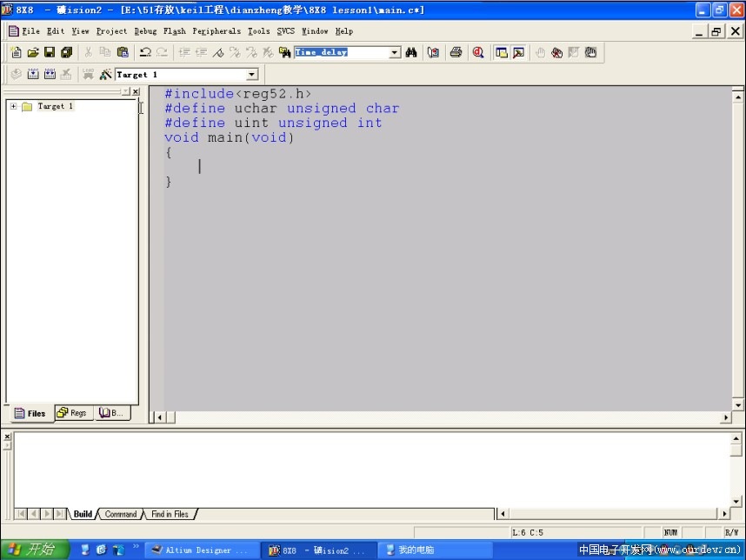The width and height of the screenshot is (746, 560).
Task: Redo the last undone edit
Action: (163, 52)
